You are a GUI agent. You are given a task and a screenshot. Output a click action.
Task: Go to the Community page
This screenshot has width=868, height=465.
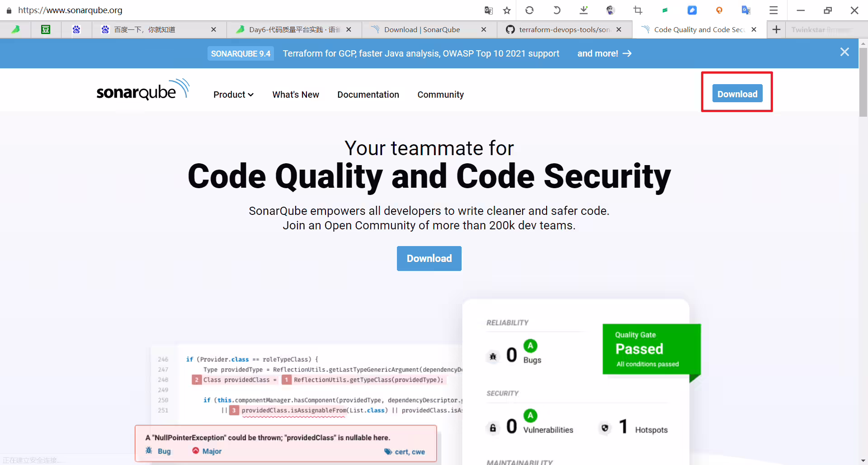tap(440, 95)
